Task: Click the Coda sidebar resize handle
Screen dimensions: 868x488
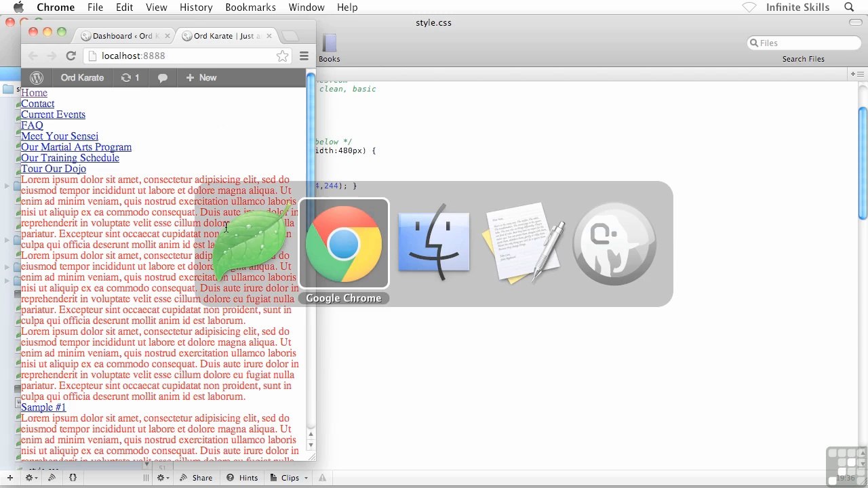Action: pos(145,478)
